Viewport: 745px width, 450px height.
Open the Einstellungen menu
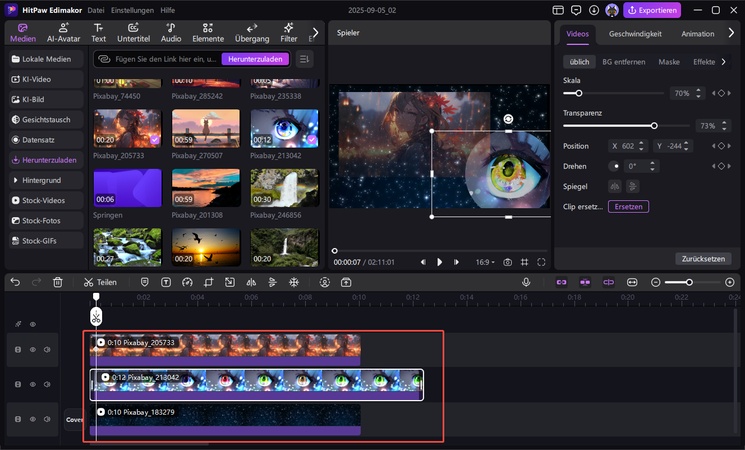pyautogui.click(x=132, y=10)
